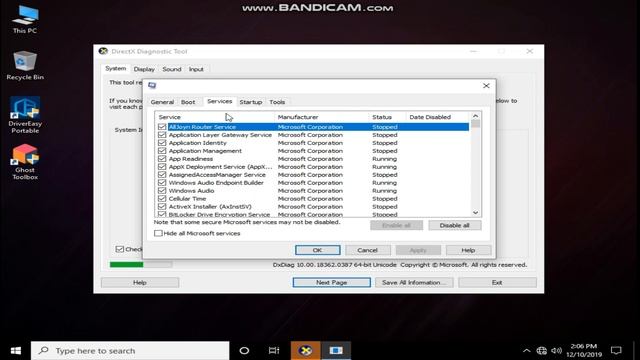Image resolution: width=640 pixels, height=360 pixels.
Task: Open the notification center icon
Action: [616, 351]
